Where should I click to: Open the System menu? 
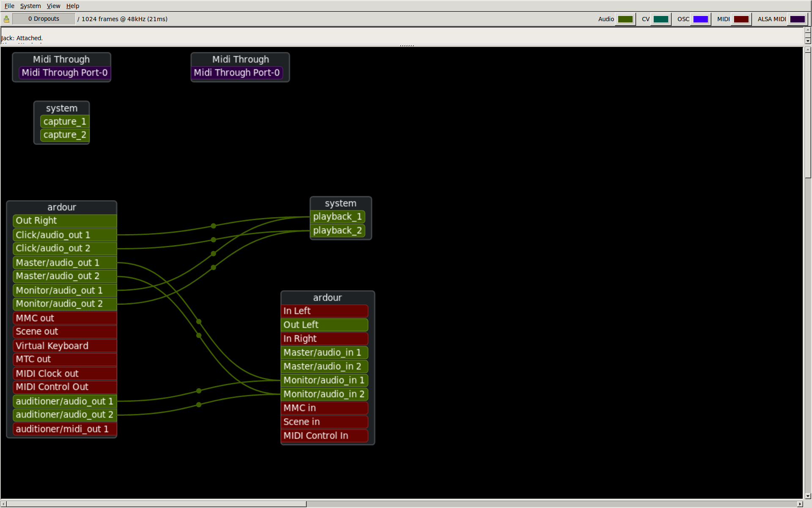[30, 6]
